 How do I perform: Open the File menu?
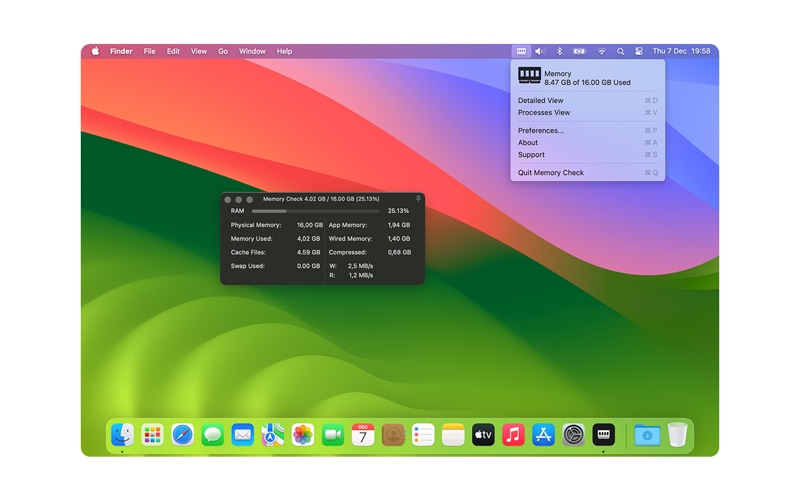coord(149,51)
